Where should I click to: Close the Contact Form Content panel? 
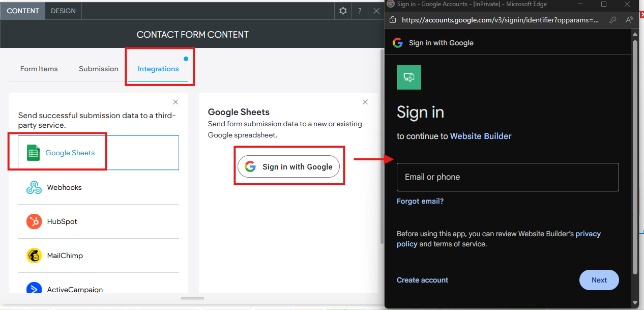click(x=376, y=11)
